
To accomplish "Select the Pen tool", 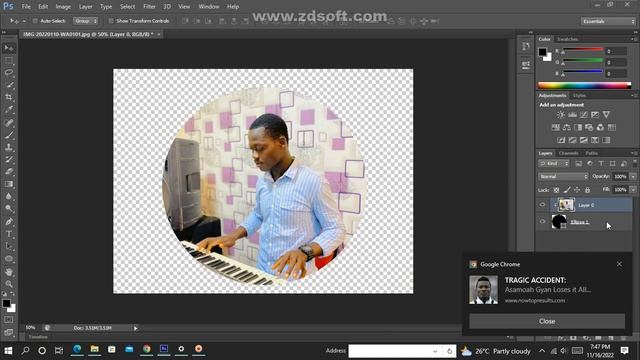I will (x=9, y=222).
